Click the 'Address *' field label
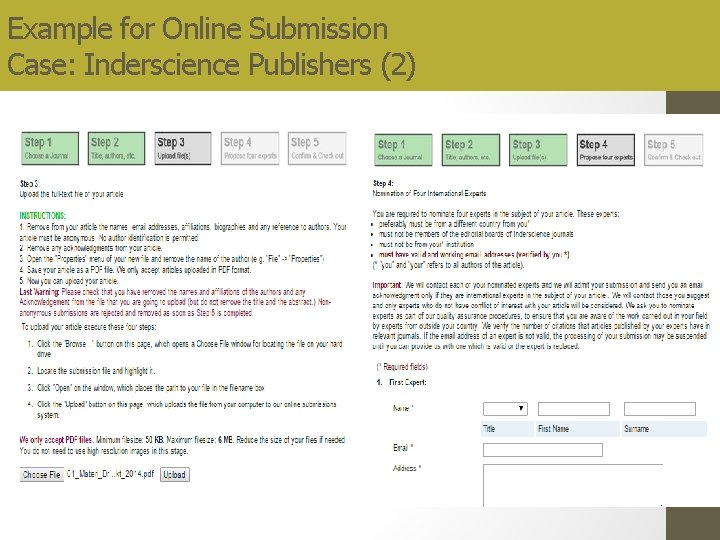 [x=407, y=468]
